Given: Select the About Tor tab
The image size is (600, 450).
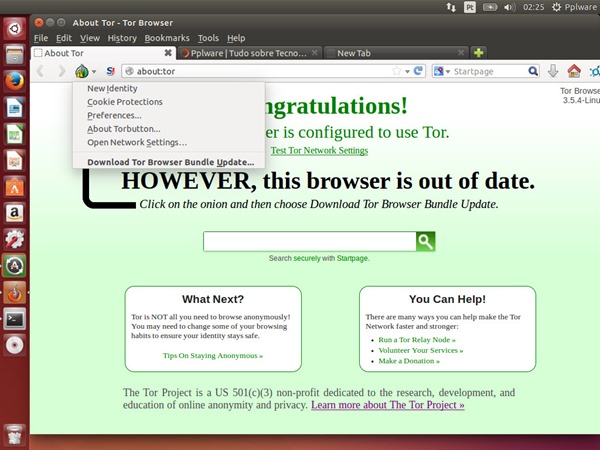Looking at the screenshot, I should pyautogui.click(x=103, y=53).
